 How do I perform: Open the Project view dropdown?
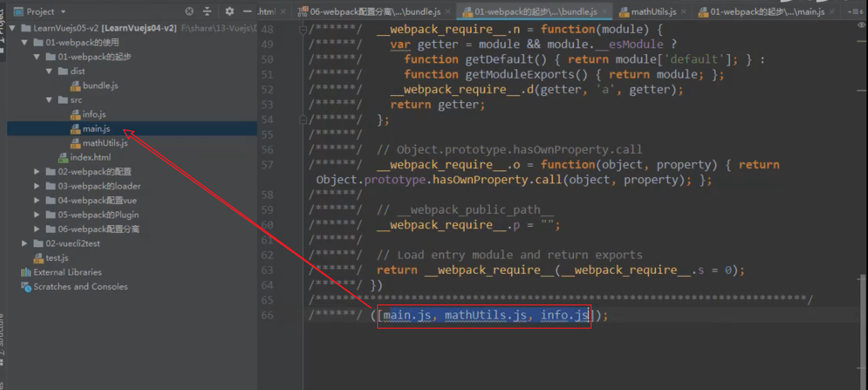(x=63, y=12)
